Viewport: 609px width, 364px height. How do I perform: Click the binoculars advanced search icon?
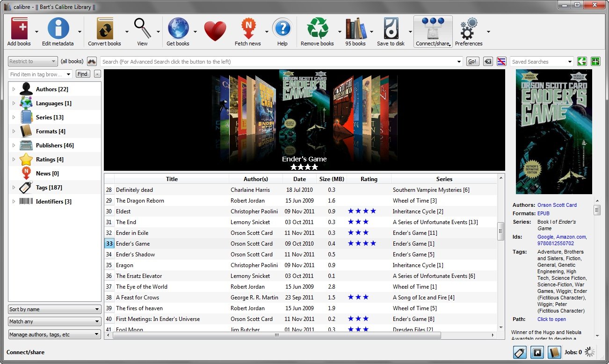click(92, 61)
